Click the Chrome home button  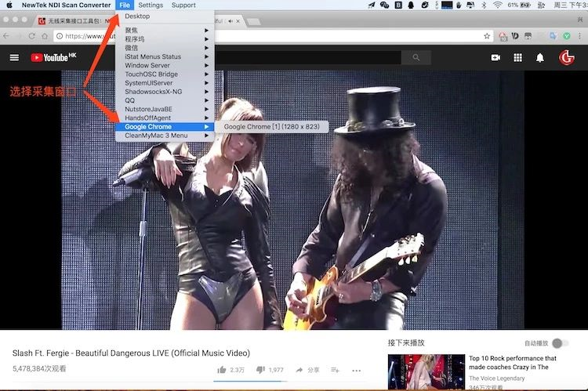pos(45,36)
